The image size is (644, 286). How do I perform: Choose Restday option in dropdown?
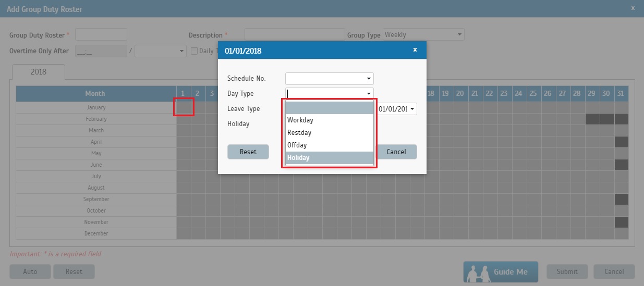click(329, 133)
